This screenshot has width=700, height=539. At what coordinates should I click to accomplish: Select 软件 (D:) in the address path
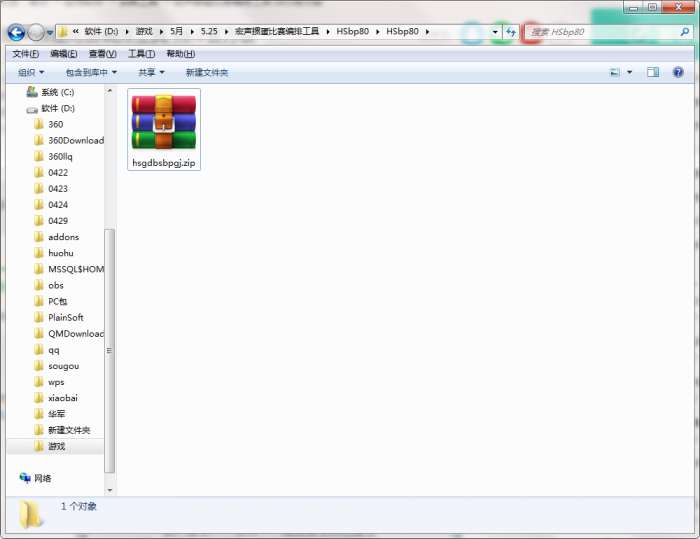pos(101,32)
